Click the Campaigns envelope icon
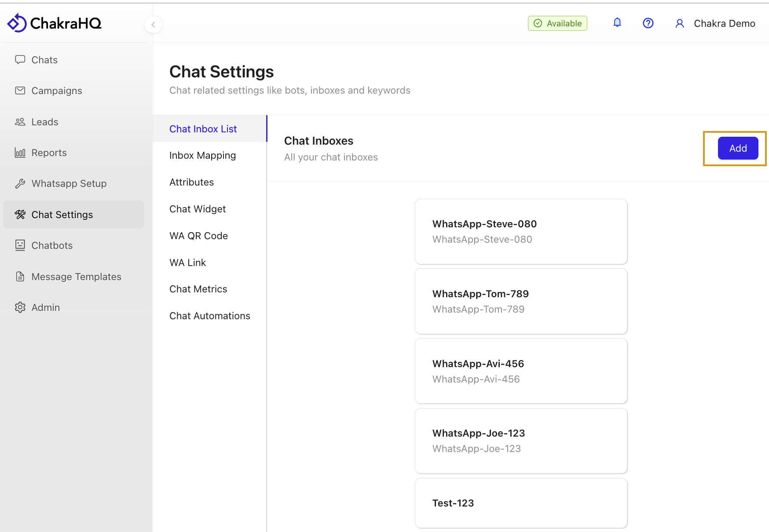 [20, 91]
